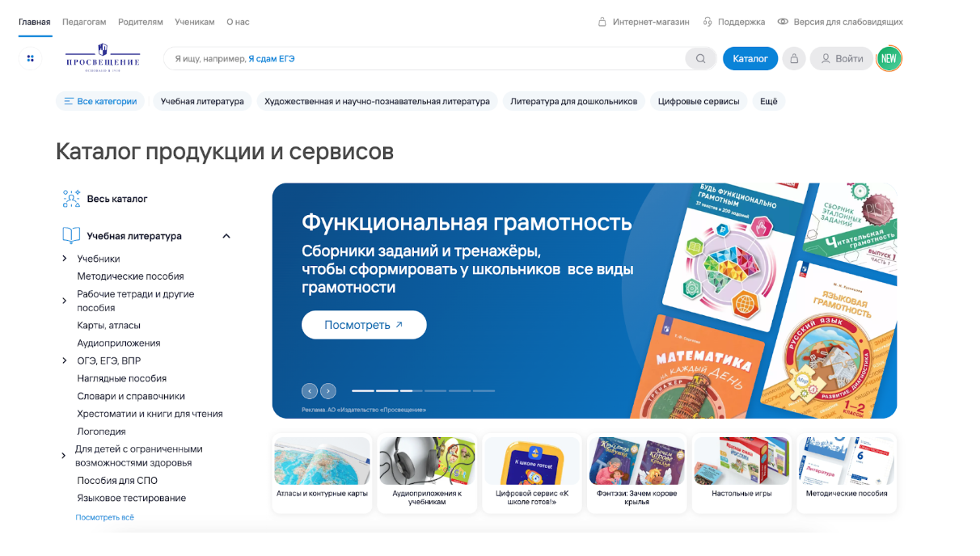Expand the Учебники subcategory
The height and width of the screenshot is (556, 980).
[x=65, y=259]
